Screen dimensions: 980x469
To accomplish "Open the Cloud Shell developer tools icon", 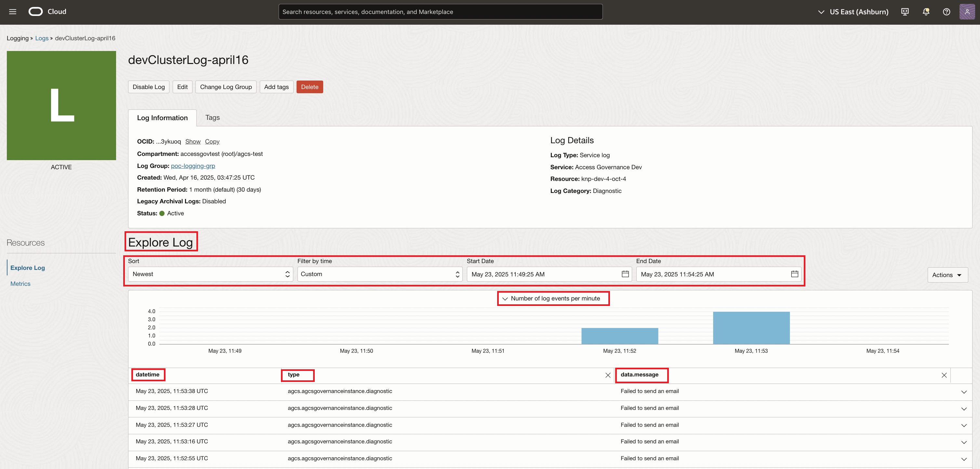I will tap(905, 12).
